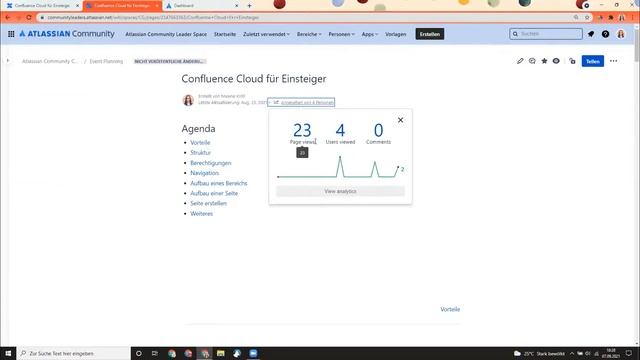Bookmark this page with the browser star
This screenshot has height=360, width=640.
click(587, 18)
